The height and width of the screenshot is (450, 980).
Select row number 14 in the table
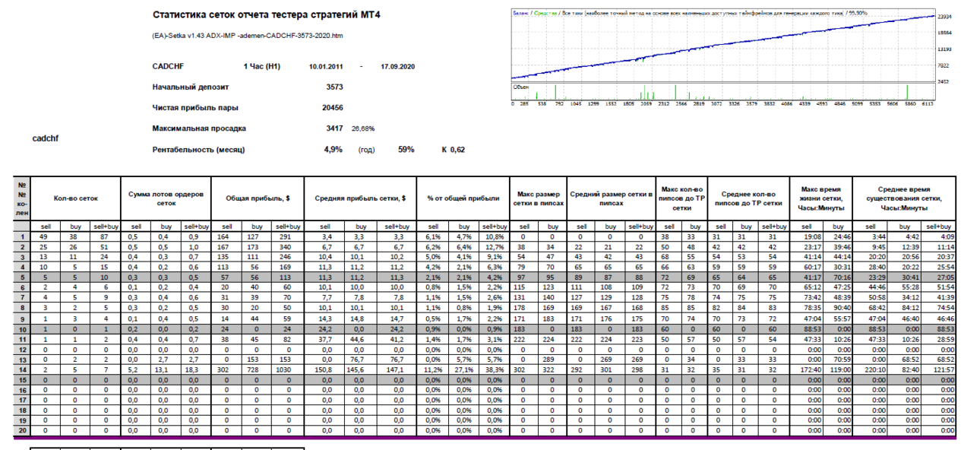[23, 369]
